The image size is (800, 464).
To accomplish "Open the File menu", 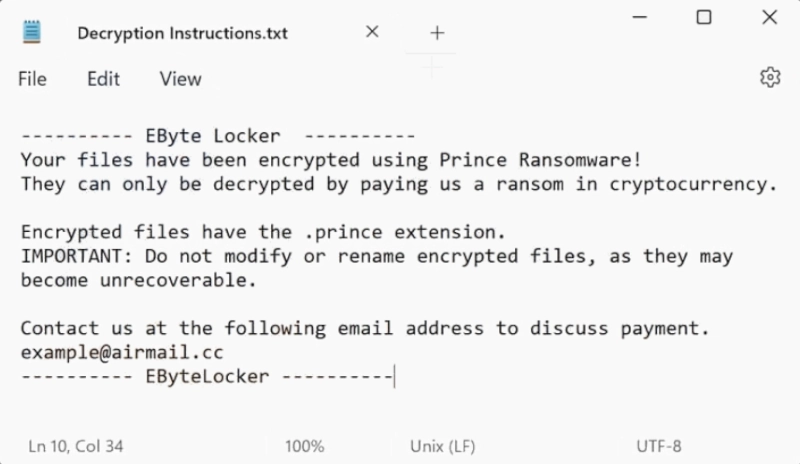I will [x=32, y=79].
